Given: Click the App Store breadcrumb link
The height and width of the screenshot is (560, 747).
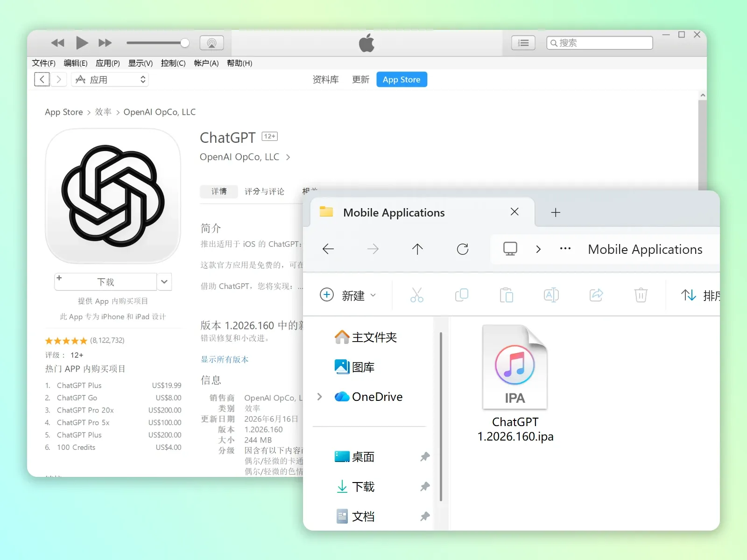Looking at the screenshot, I should pos(63,112).
